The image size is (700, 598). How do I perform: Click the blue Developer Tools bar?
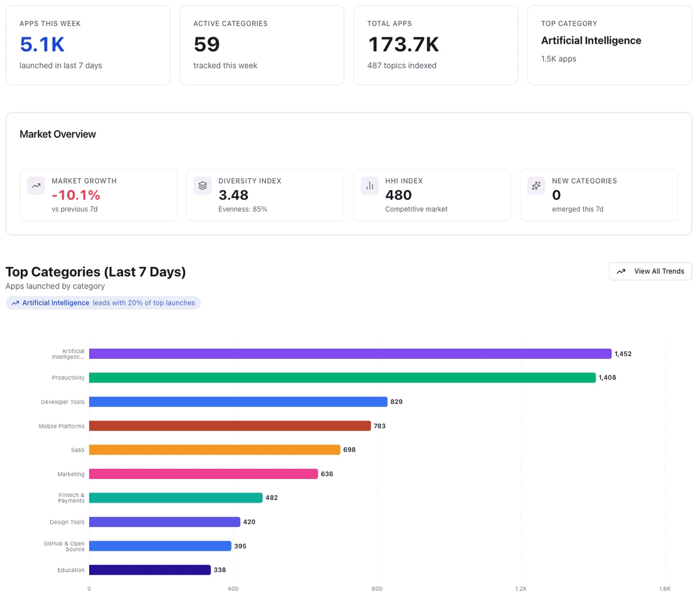[x=238, y=402]
